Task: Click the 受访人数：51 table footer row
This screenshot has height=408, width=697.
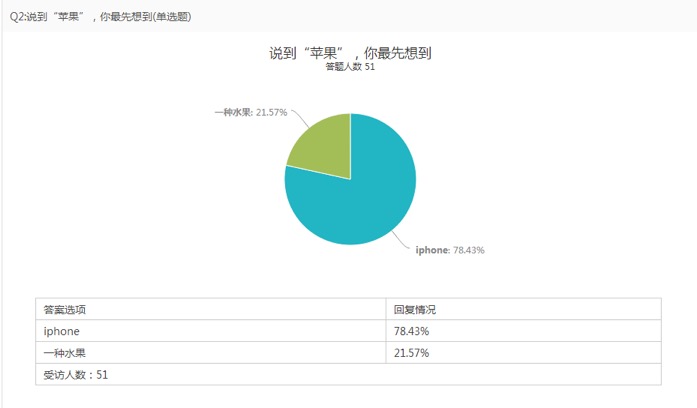Action: pos(76,375)
